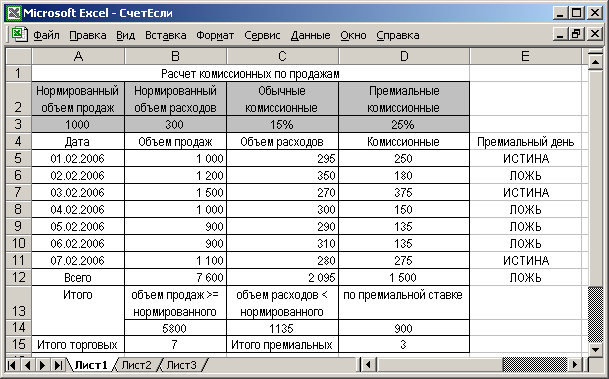
Task: Select date cell 07.02.2006
Action: pyautogui.click(x=78, y=261)
